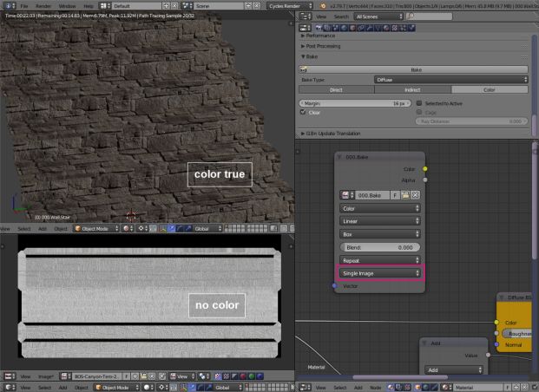Toggle Direct contribution in Bake panel
The image size is (539, 392).
336,89
